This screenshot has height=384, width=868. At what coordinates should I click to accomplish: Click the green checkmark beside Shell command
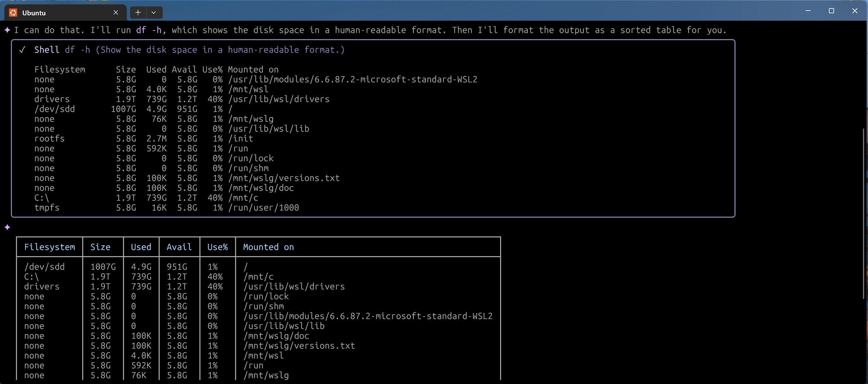[x=22, y=50]
